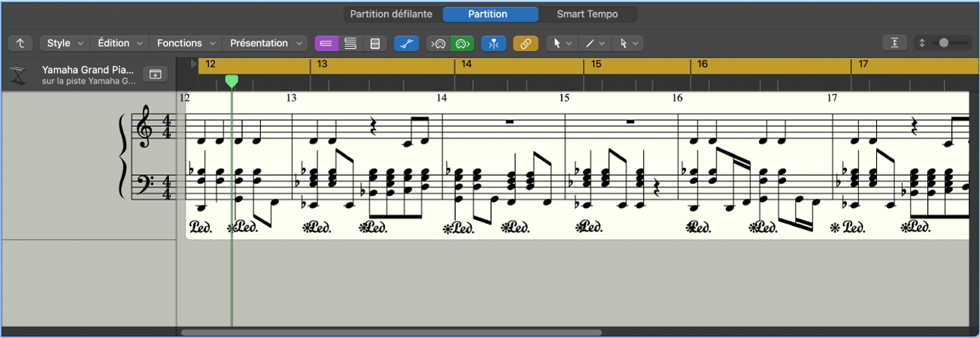Screen dimensions: 980x338
Task: Click the Yamaha Grand Piano region download button
Action: (155, 74)
